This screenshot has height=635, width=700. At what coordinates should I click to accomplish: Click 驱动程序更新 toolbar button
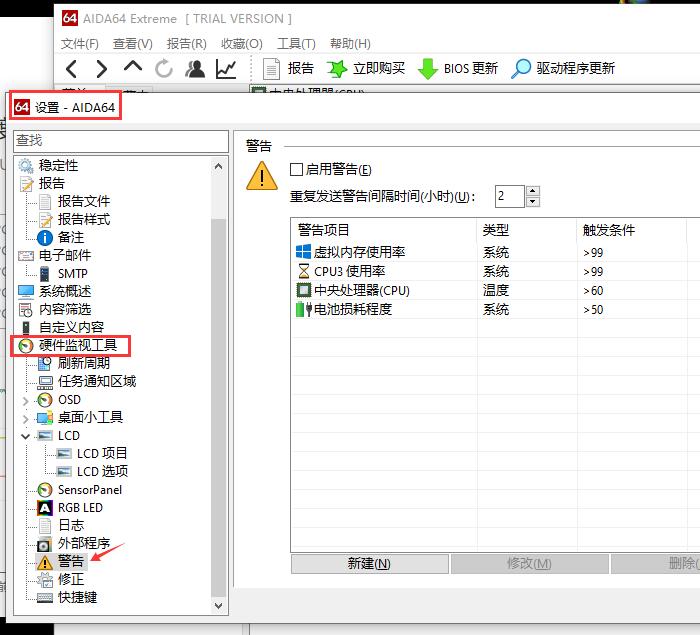click(x=563, y=69)
